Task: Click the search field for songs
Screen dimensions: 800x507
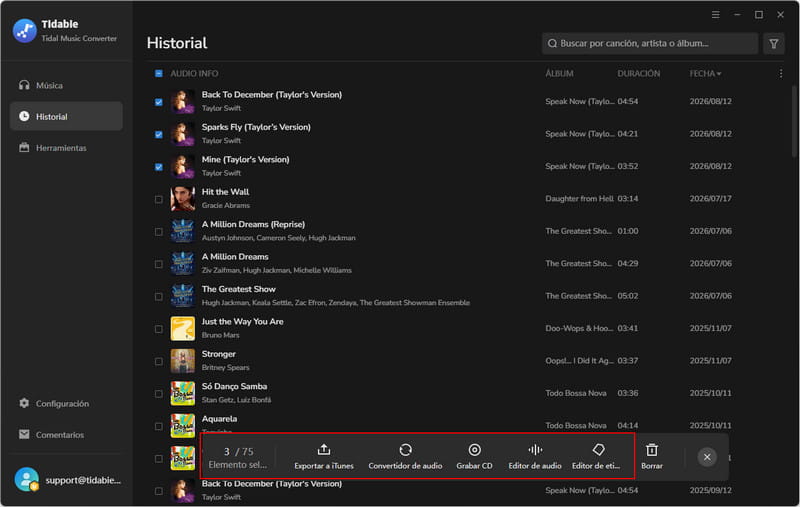Action: click(x=649, y=43)
